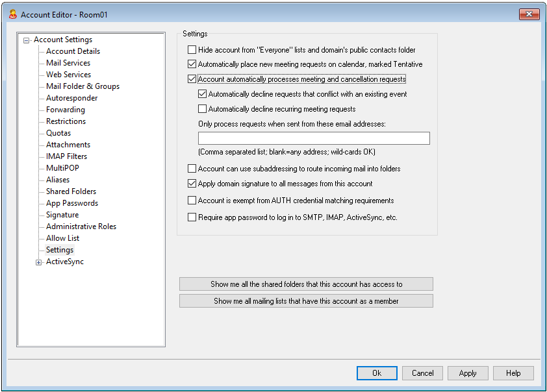Screen dimensions: 547x392
Task: Close the Account Editor window
Action: click(x=528, y=14)
